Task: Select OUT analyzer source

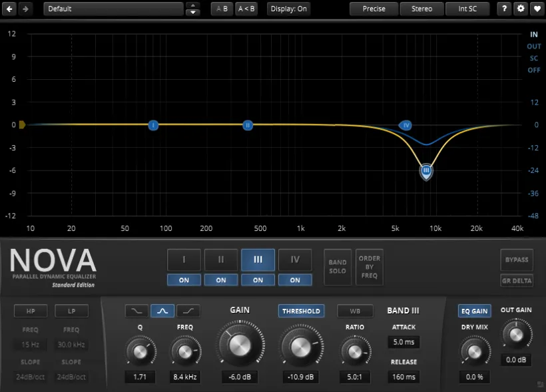Action: point(534,47)
